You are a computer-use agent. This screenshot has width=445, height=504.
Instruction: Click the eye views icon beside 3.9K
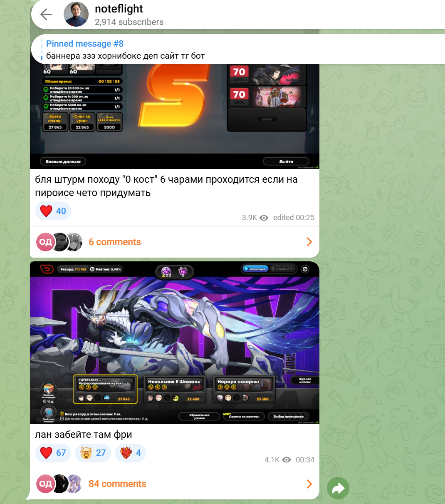264,218
